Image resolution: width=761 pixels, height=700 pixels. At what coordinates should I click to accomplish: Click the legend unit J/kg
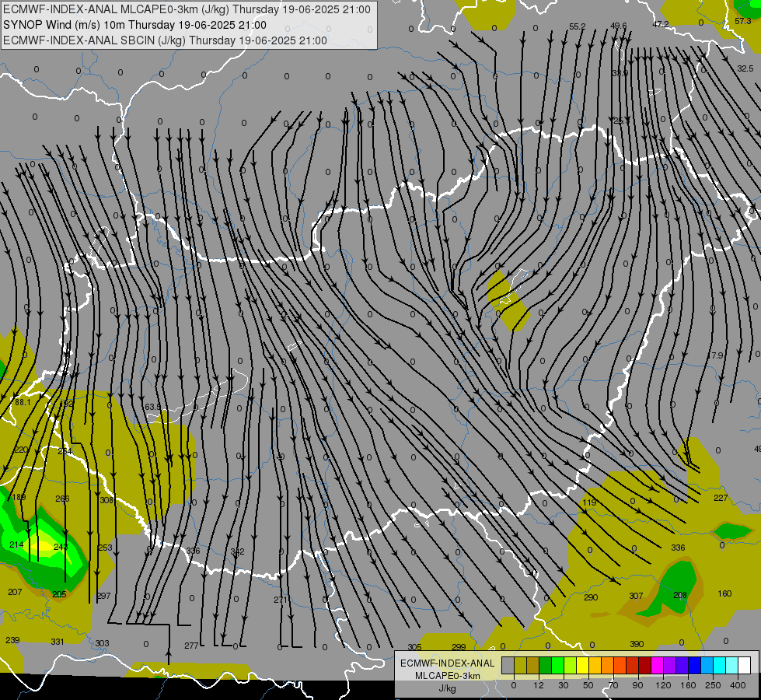tap(448, 688)
